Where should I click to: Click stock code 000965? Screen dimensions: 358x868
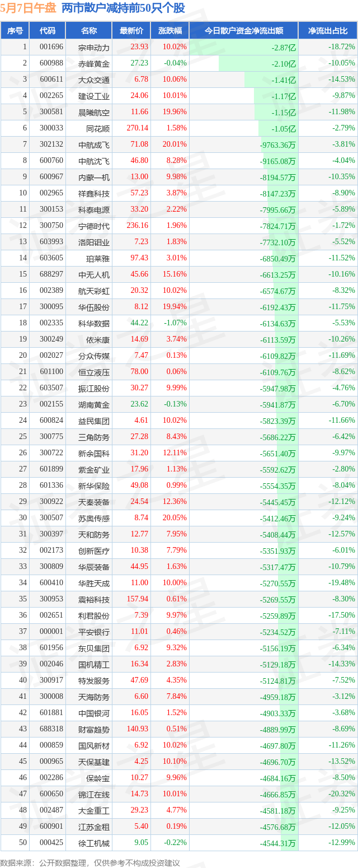click(x=51, y=762)
